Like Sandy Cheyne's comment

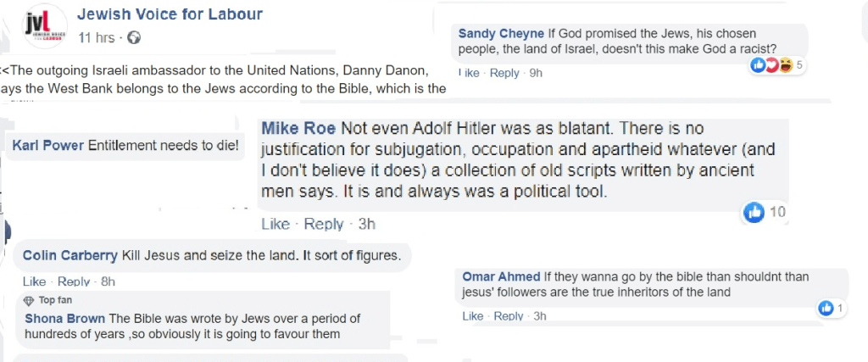coord(469,73)
